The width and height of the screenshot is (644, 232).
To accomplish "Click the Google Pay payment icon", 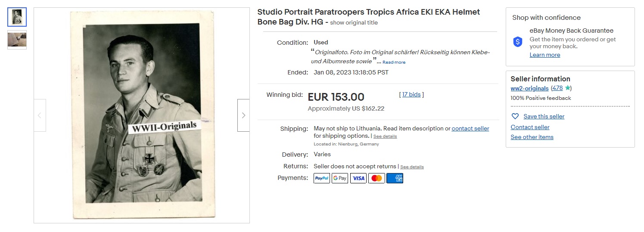I will coord(340,178).
